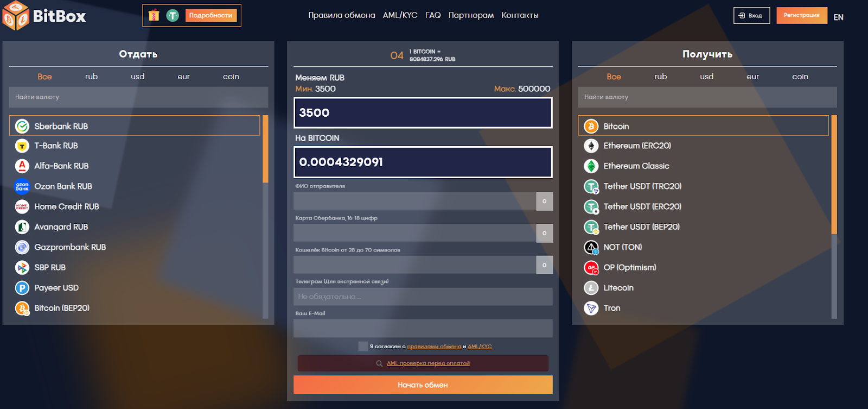This screenshot has height=409, width=868.
Task: Focus the Телеграм optional contact field
Action: click(x=423, y=297)
